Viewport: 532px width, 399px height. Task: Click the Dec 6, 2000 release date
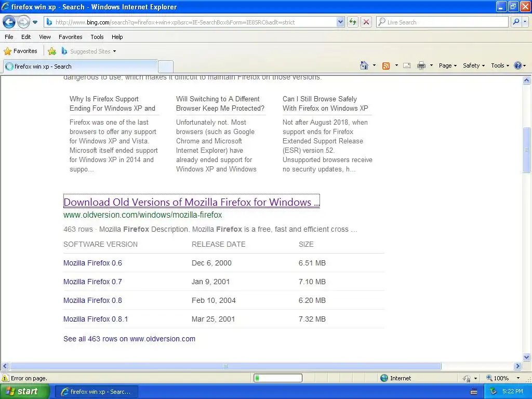(212, 263)
